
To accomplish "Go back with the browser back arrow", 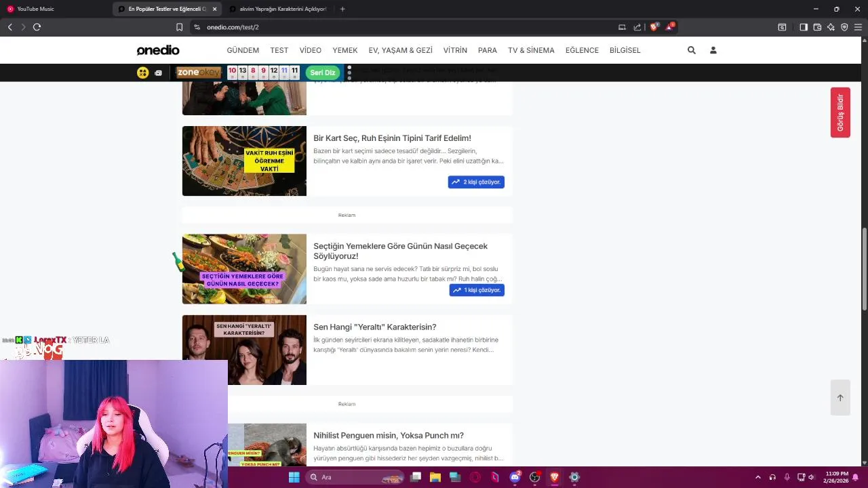I will click(x=9, y=27).
